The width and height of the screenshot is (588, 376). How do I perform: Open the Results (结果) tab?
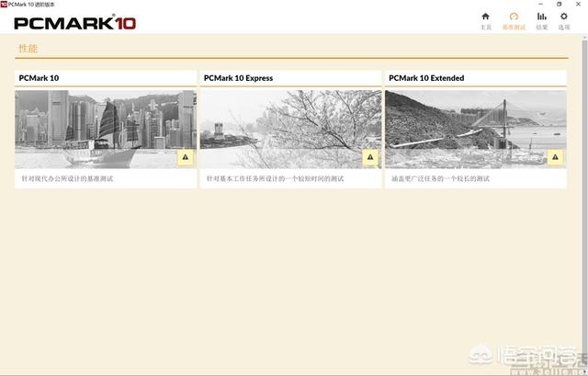(541, 21)
